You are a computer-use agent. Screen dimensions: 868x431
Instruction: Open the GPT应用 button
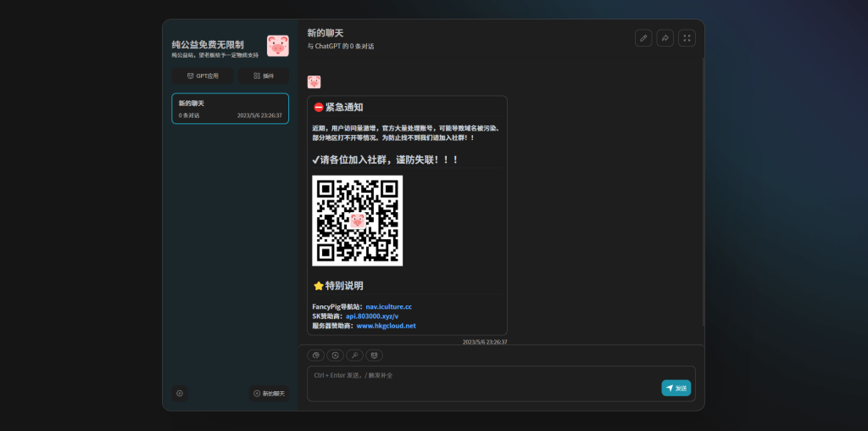click(203, 76)
